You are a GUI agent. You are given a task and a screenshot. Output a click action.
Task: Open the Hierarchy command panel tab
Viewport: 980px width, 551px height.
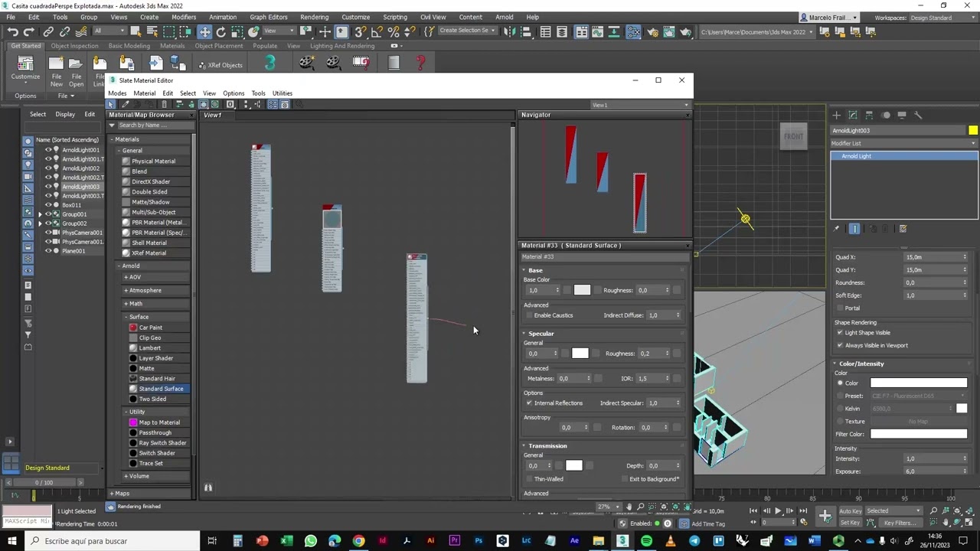coord(869,115)
